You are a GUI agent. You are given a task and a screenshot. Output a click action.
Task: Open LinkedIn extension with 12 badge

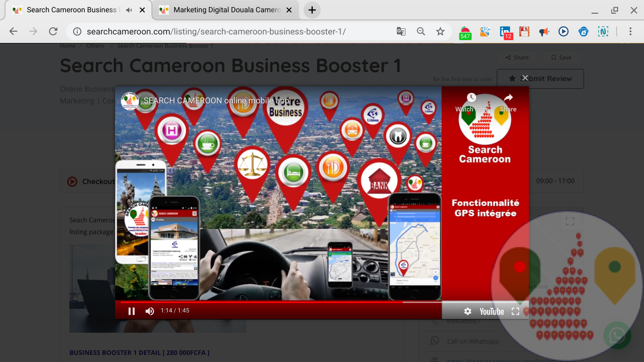505,33
